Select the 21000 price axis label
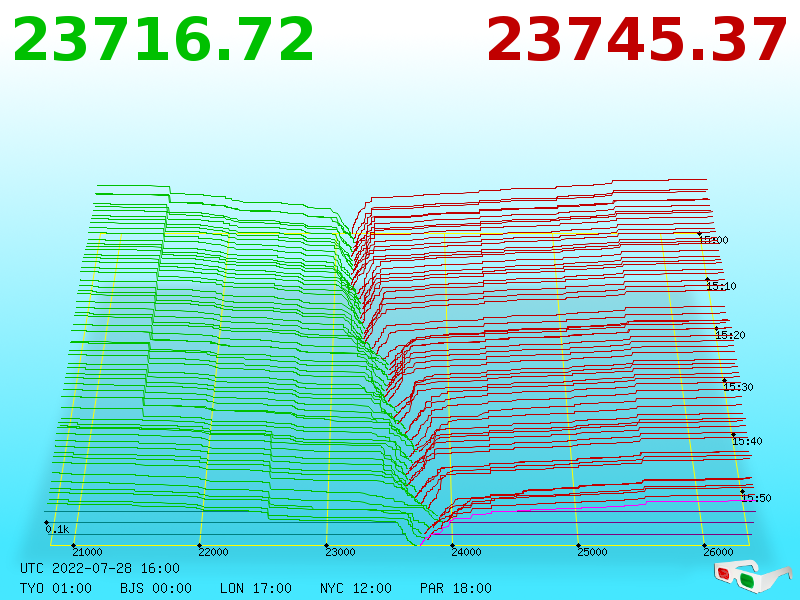Viewport: 800px width, 600px height. tap(87, 552)
